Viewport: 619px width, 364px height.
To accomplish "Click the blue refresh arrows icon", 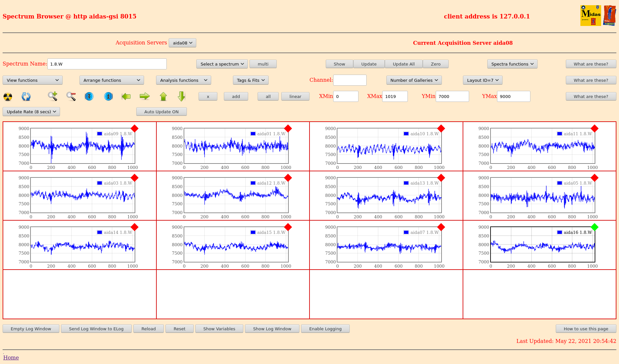I will click(x=26, y=96).
